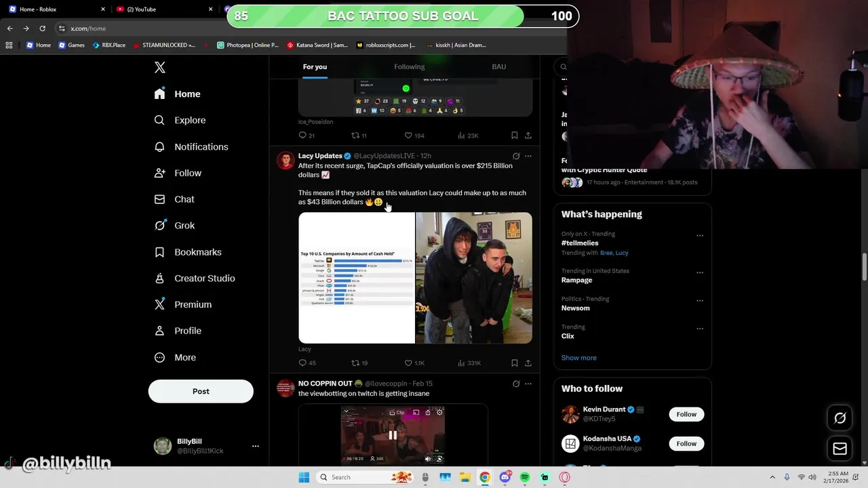
Task: Open Discord from the taskbar
Action: 505,477
